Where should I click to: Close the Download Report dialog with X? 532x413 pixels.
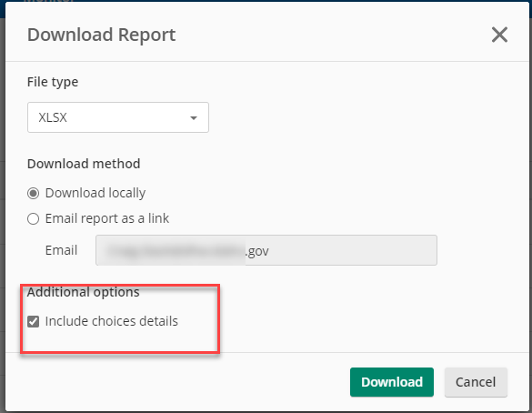(x=499, y=35)
